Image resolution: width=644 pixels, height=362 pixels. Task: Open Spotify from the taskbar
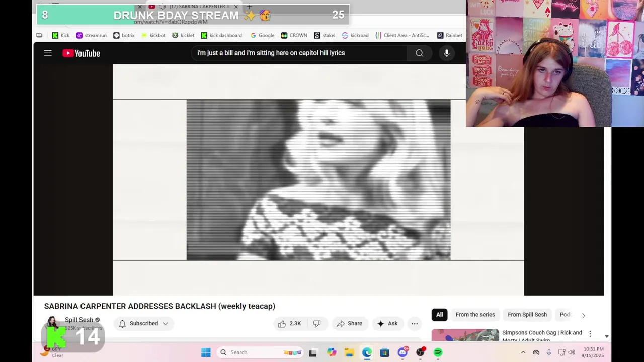(438, 352)
